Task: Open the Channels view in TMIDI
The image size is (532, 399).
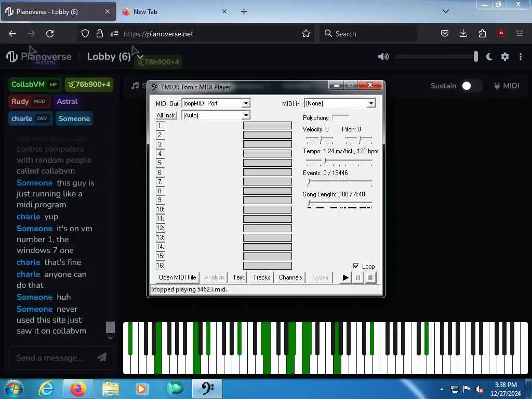Action: click(290, 277)
